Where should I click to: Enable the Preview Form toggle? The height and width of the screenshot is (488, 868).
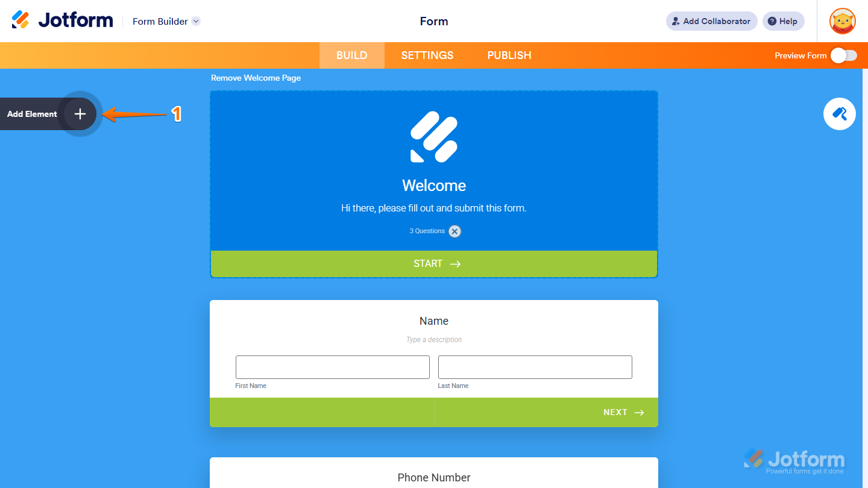click(x=843, y=55)
